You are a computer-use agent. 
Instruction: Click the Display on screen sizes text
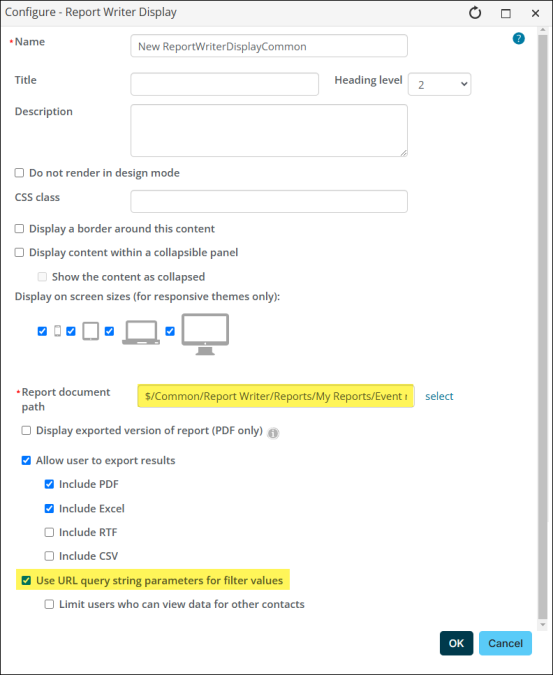147,296
